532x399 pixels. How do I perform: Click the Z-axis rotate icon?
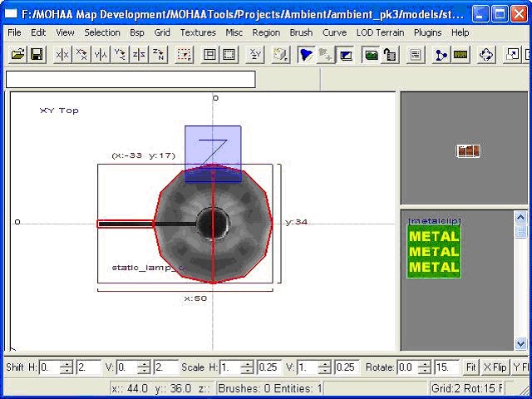pyautogui.click(x=158, y=55)
